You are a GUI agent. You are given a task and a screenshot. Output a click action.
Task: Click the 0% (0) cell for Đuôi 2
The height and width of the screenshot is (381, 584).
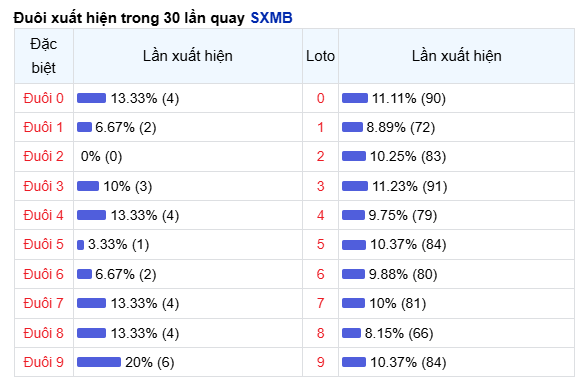(x=101, y=156)
